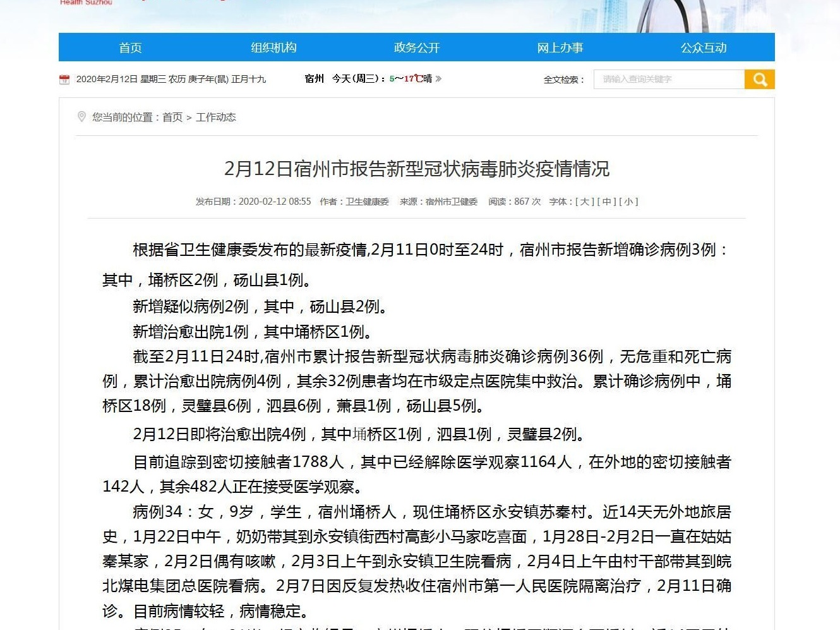Open the 公众互动 navigation tab
The height and width of the screenshot is (630, 840).
[704, 47]
